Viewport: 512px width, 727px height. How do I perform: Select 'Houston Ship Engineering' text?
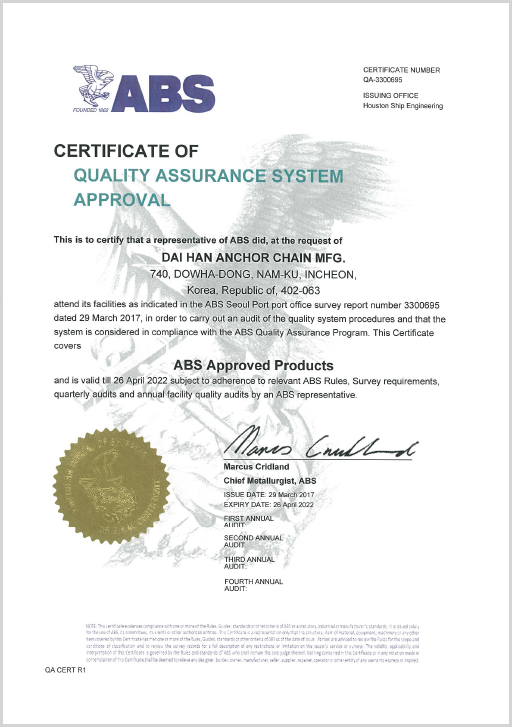[403, 106]
